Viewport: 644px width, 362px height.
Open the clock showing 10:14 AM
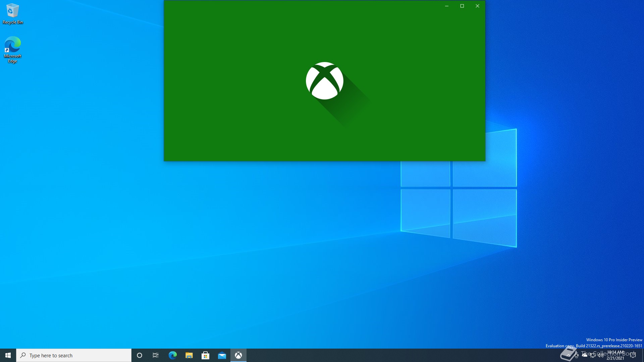point(615,355)
